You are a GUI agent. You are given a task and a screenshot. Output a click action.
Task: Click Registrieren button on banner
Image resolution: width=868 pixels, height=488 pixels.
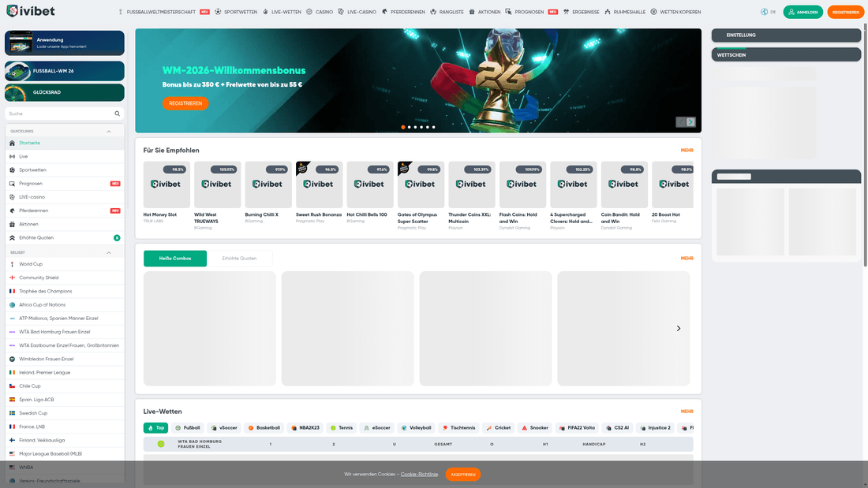pyautogui.click(x=185, y=103)
